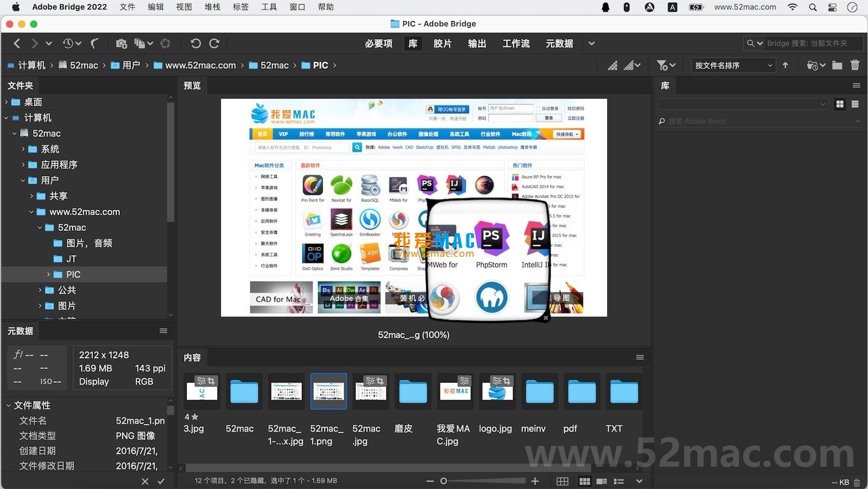Image resolution: width=868 pixels, height=489 pixels.
Task: Click the trash icon beside KB label
Action: (x=857, y=482)
